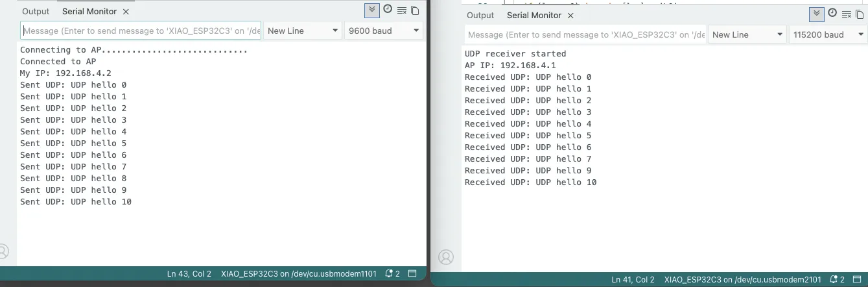This screenshot has height=287, width=868.
Task: Expand the left New Line ending dropdown
Action: tap(303, 31)
